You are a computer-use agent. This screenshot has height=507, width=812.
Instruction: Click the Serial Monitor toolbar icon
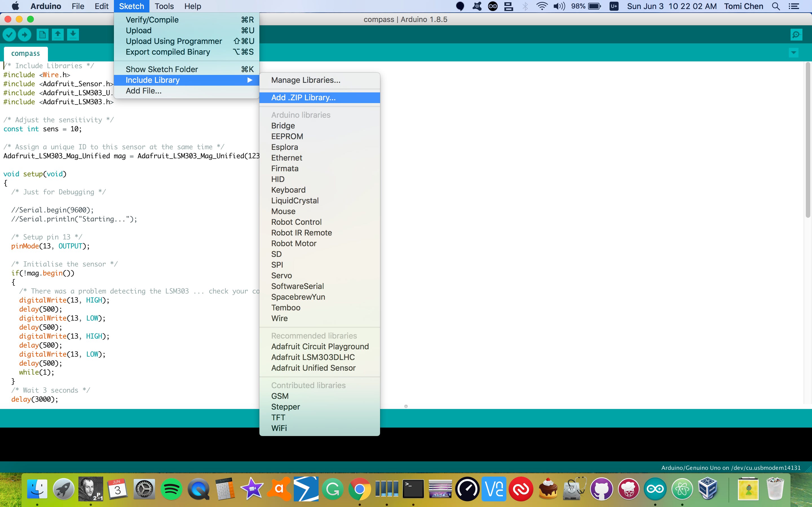(796, 34)
